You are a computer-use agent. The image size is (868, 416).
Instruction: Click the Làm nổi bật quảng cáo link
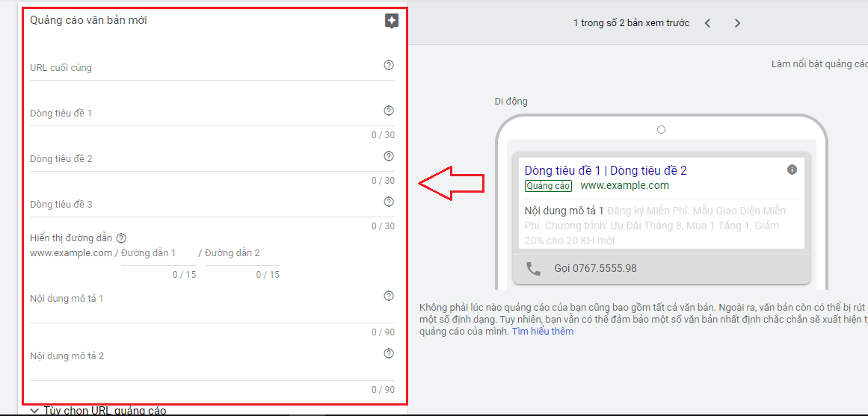tap(819, 64)
